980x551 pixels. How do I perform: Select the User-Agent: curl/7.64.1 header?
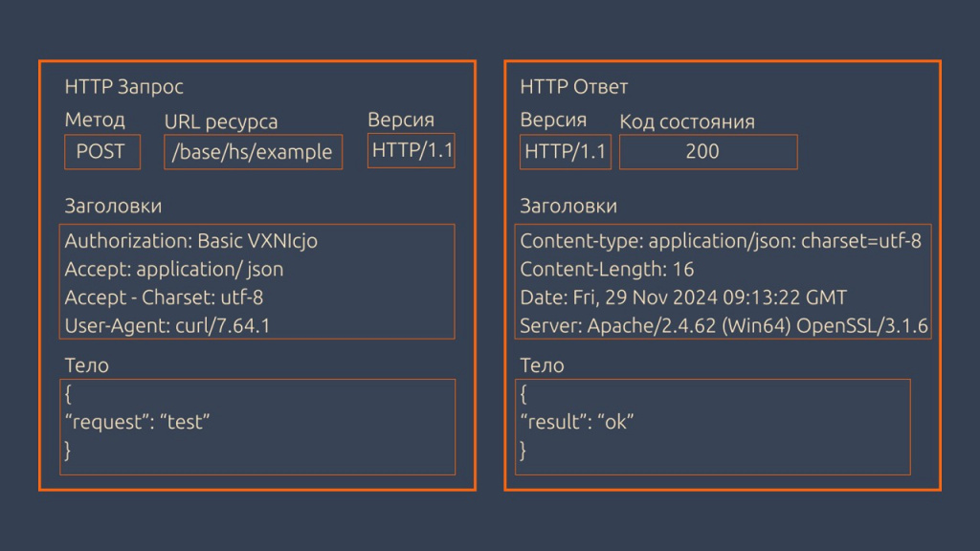coord(167,326)
